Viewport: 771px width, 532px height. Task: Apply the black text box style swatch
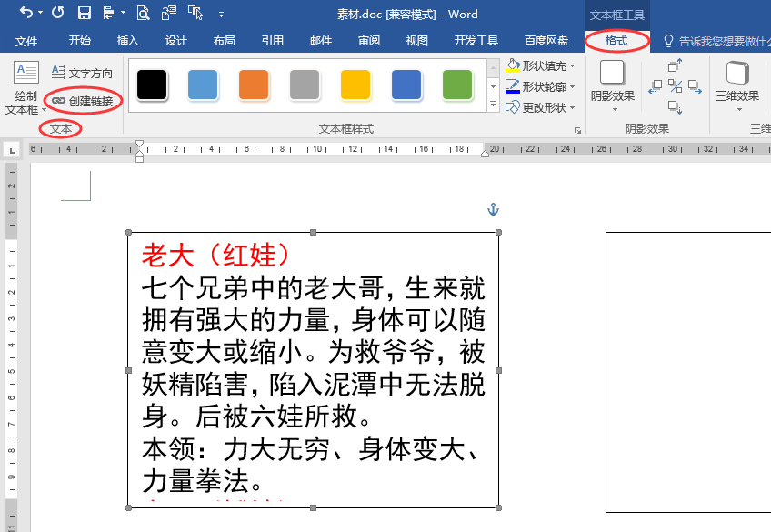click(152, 85)
